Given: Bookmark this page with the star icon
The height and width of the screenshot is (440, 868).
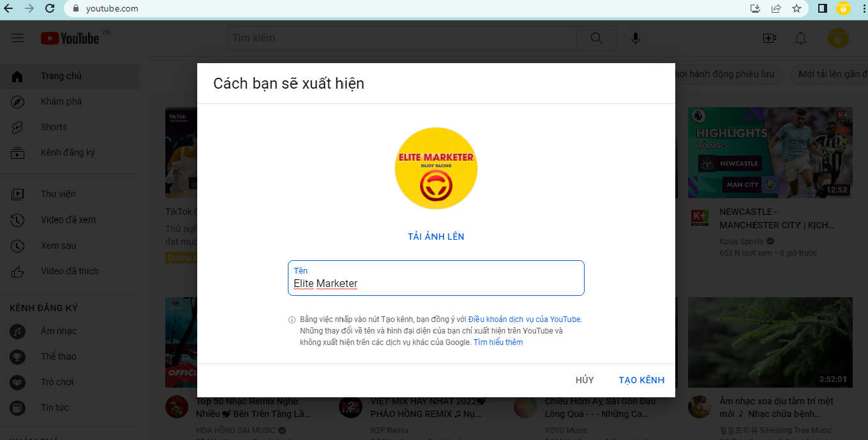Looking at the screenshot, I should pos(797,9).
